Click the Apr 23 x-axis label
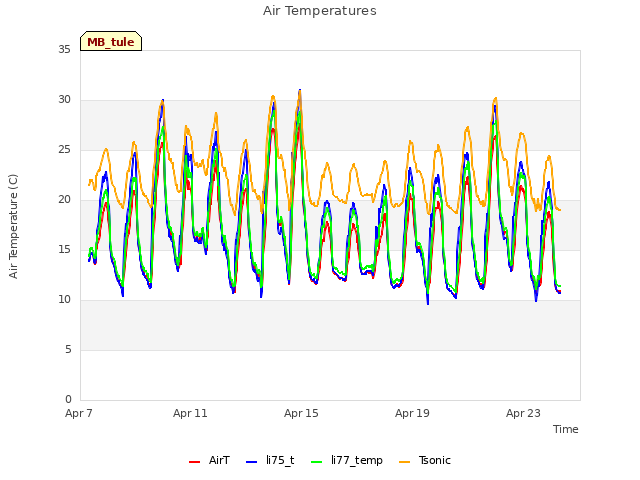640x480 pixels. point(523,413)
